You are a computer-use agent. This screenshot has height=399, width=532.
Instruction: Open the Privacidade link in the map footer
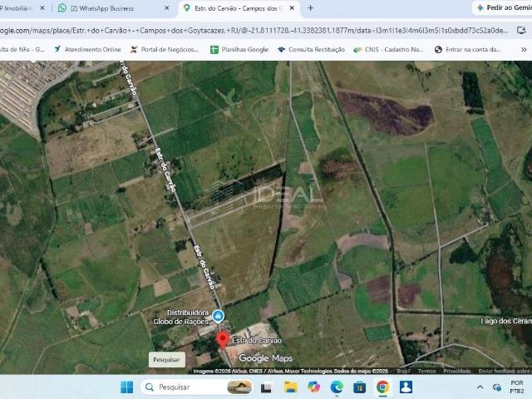(456, 371)
